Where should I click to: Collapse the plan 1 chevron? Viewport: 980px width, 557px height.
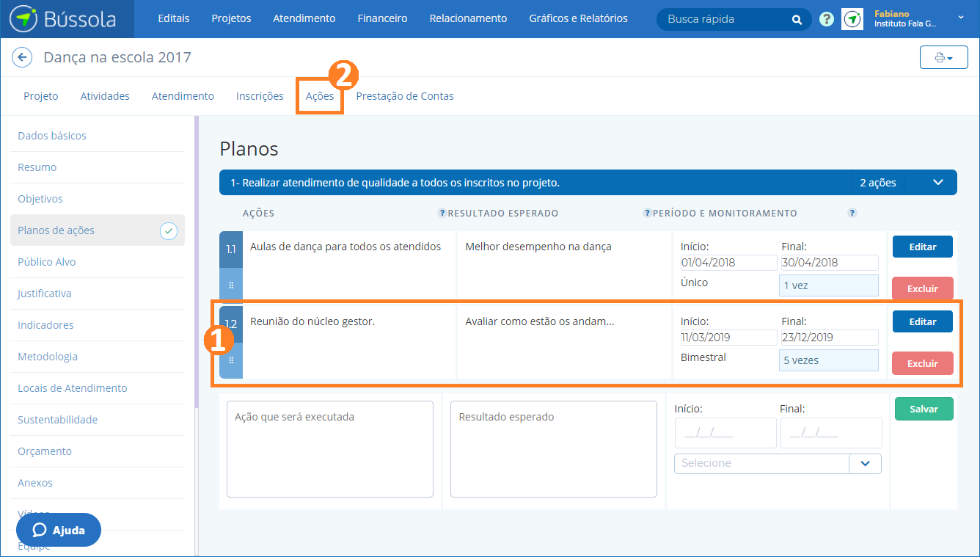coord(938,183)
